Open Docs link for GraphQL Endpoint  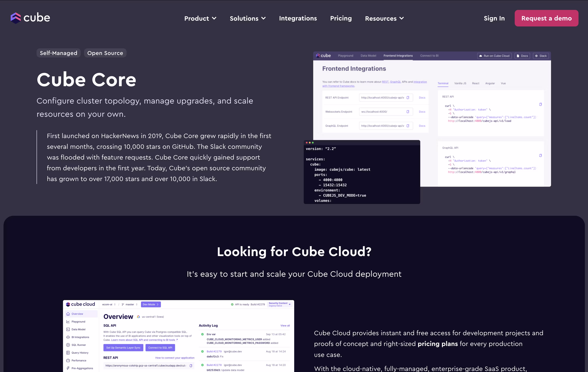coord(422,126)
